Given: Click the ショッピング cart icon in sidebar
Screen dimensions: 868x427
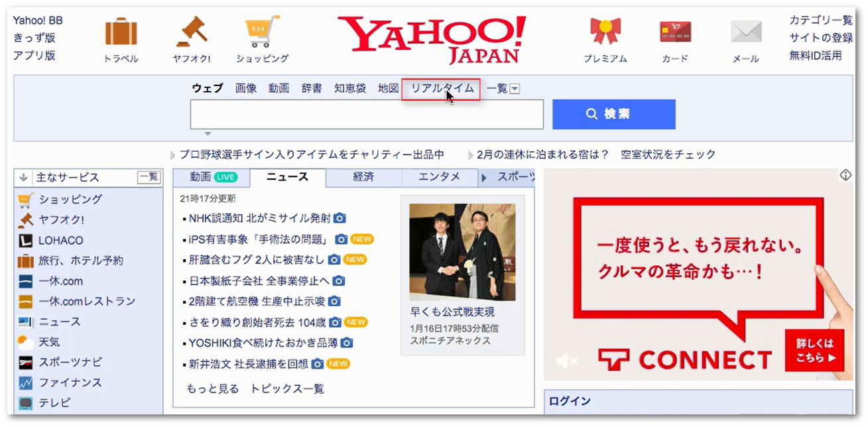Looking at the screenshot, I should (x=26, y=200).
